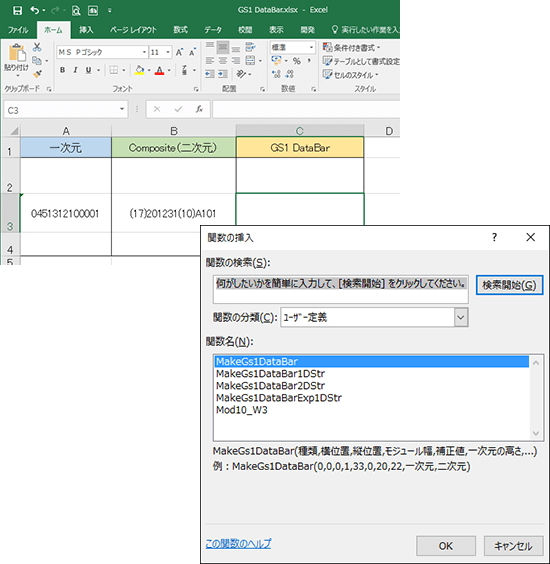This screenshot has width=550, height=564.
Task: Increase the font size with the larger A icon
Action: click(x=179, y=53)
